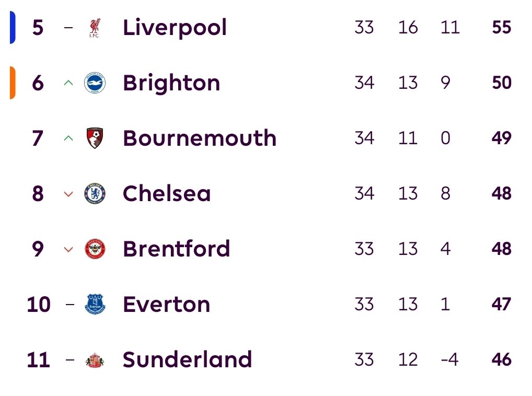Screen dimensions: 532x396
Task: Click Everton's 47 points value
Action: (x=501, y=304)
